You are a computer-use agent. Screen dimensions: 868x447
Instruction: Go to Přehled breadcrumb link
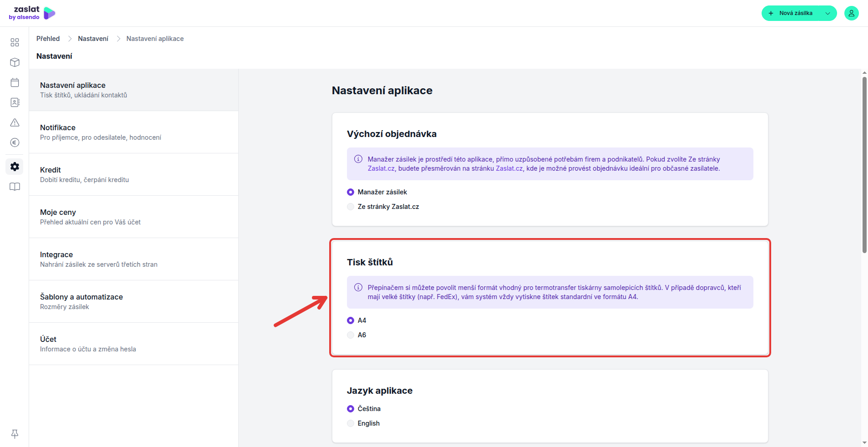pos(48,39)
